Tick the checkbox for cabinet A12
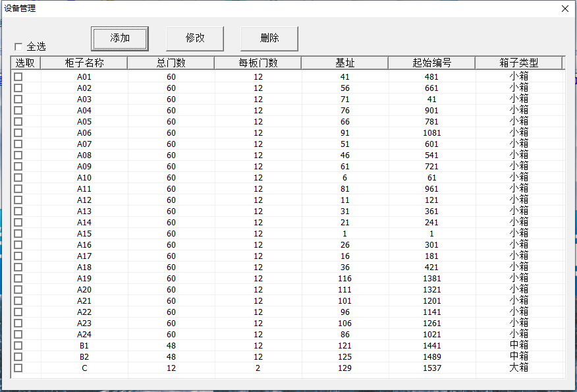This screenshot has width=577, height=392. (18, 200)
